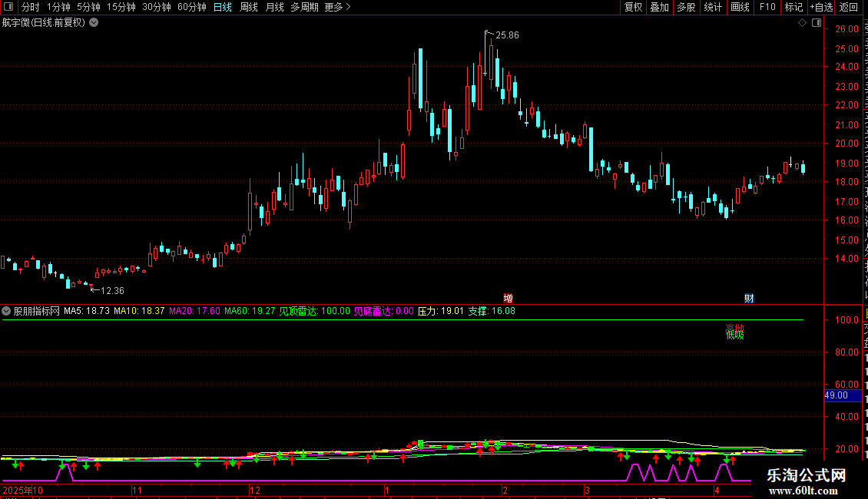Viewport: 868px width, 499px height.
Task: Click the MA60: 19.27 value
Action: 250,311
